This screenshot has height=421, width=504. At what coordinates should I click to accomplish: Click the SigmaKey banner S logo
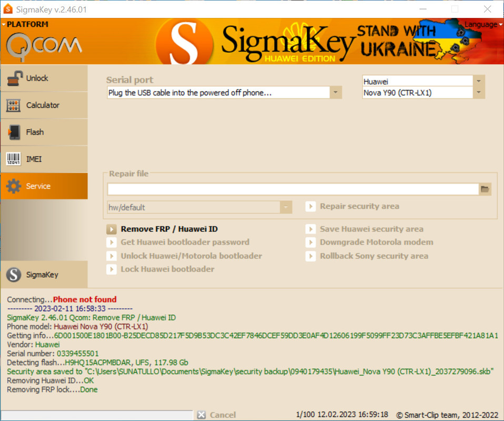[184, 42]
